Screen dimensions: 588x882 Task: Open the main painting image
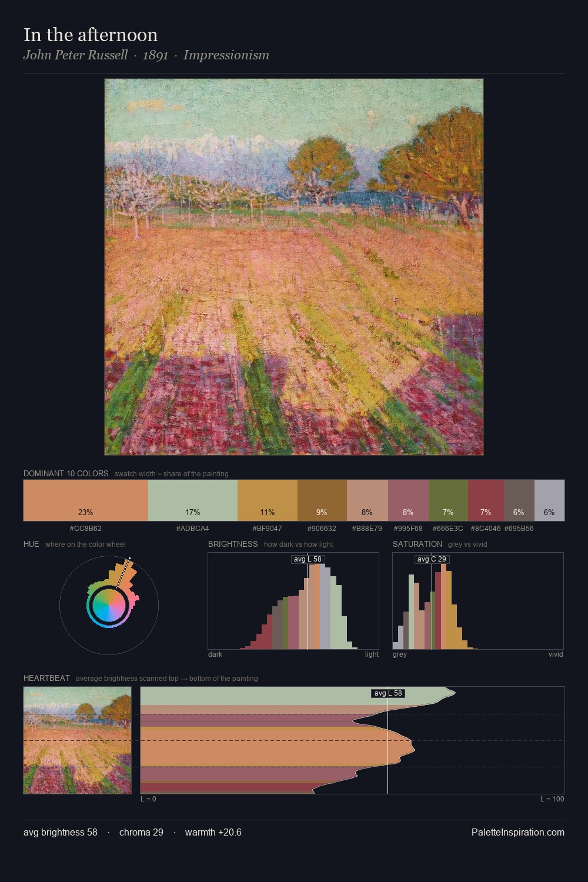tap(294, 267)
